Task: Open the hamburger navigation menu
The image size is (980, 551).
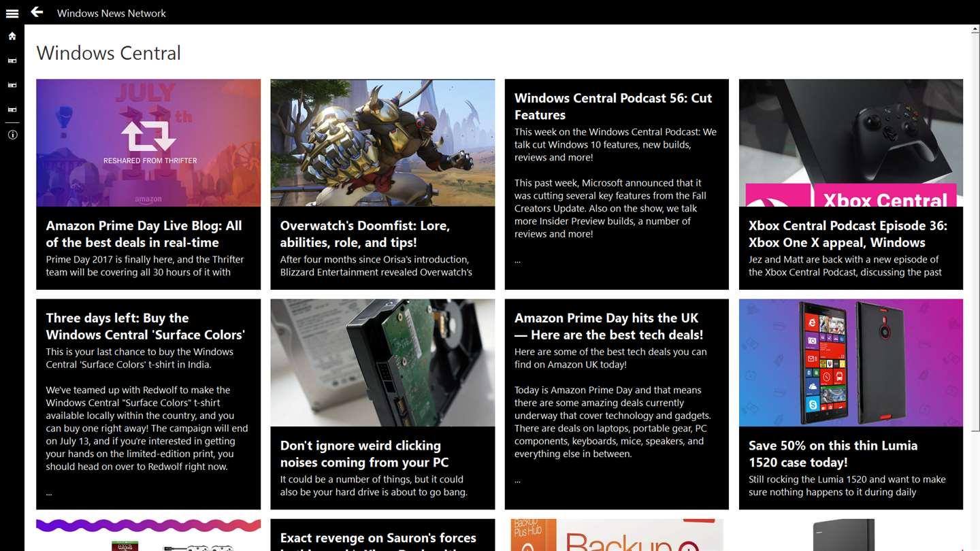Action: [12, 13]
